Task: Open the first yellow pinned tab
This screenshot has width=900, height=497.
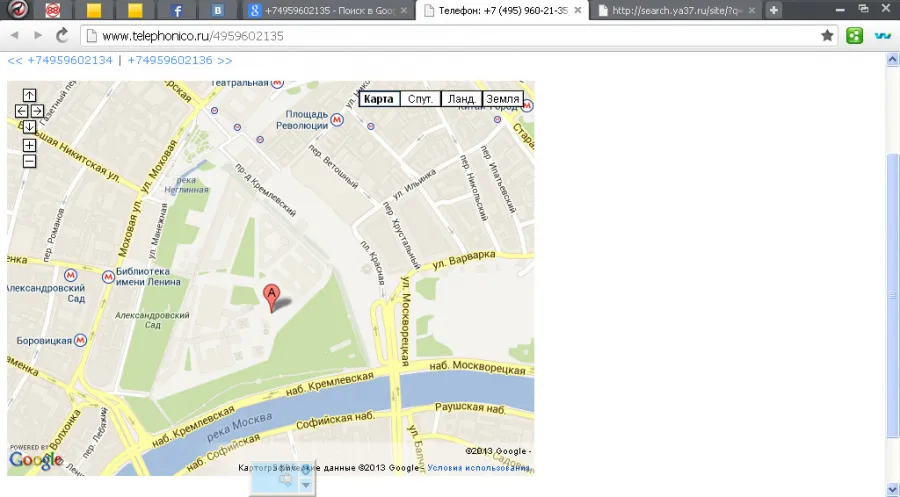Action: point(94,10)
